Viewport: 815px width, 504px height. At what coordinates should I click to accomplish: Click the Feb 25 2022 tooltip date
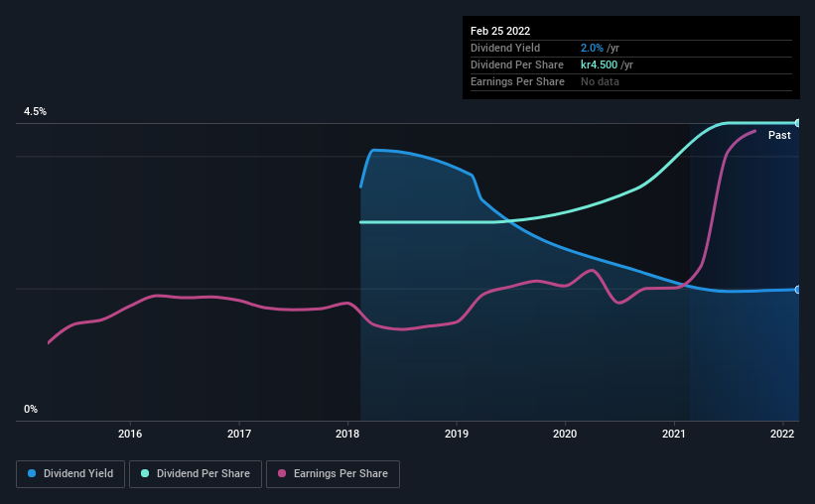(x=501, y=31)
